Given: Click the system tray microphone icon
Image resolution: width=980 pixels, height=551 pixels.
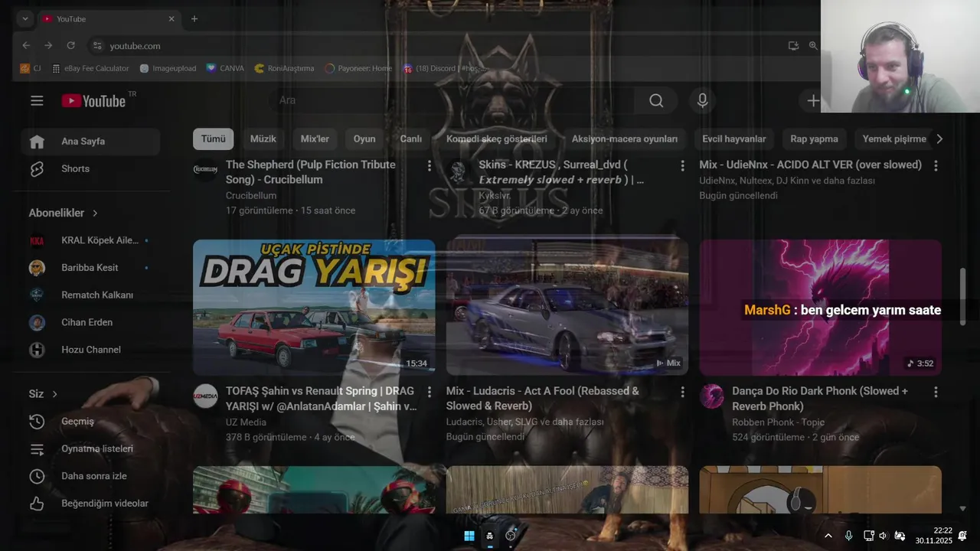Looking at the screenshot, I should (x=848, y=536).
